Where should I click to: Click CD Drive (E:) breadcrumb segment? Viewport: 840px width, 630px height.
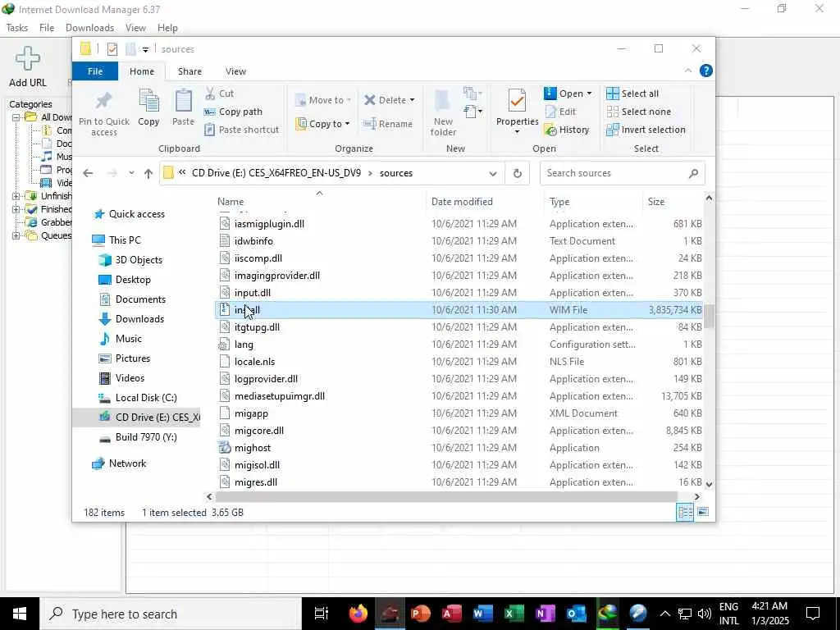[x=276, y=173]
